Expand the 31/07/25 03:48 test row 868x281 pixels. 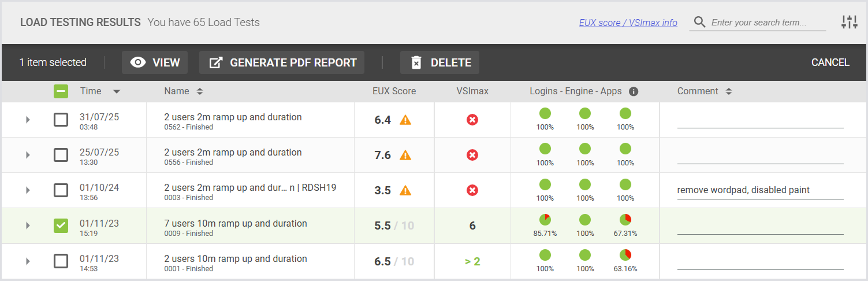click(27, 120)
